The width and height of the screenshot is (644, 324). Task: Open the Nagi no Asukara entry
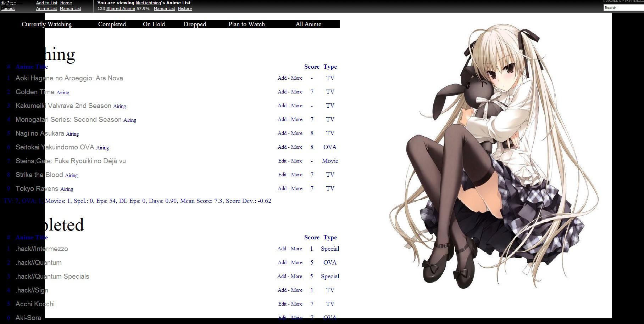[x=40, y=133]
